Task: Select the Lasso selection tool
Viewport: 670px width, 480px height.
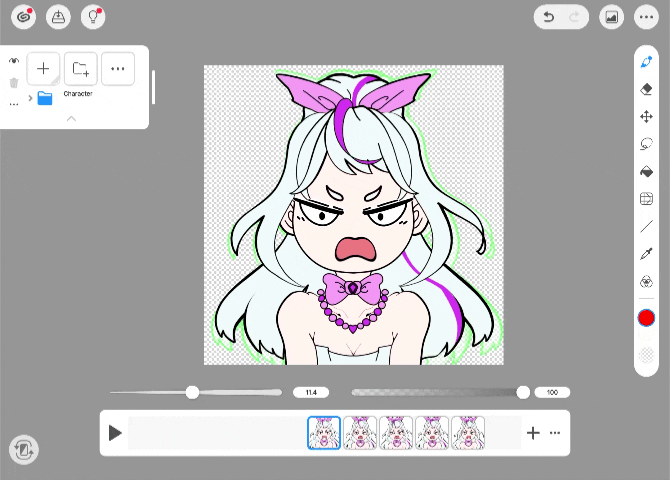Action: [646, 144]
